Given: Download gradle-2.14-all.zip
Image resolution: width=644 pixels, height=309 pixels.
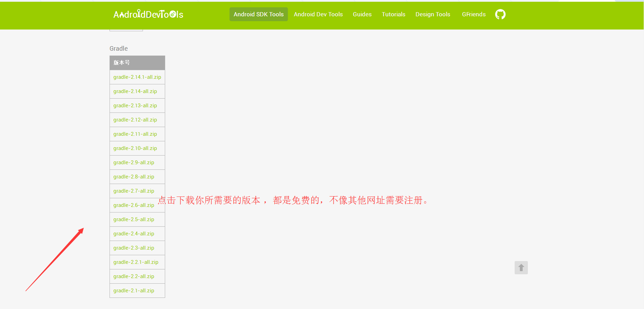Looking at the screenshot, I should click(x=135, y=91).
